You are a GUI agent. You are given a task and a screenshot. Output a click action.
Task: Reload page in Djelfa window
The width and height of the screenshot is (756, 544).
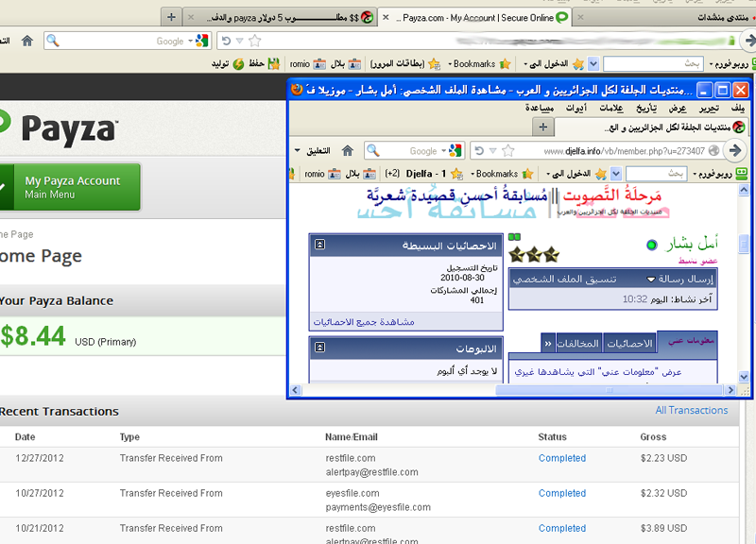pos(479,151)
